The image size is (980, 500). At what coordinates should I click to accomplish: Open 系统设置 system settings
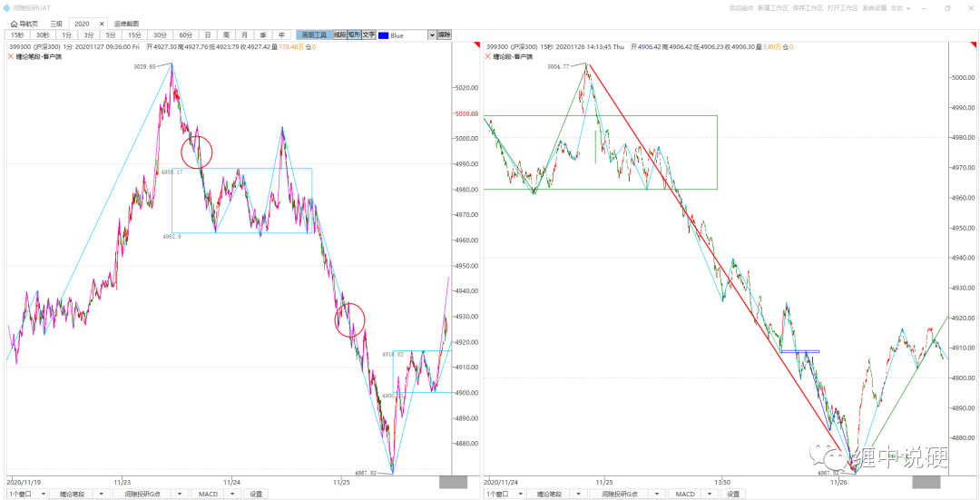click(875, 8)
